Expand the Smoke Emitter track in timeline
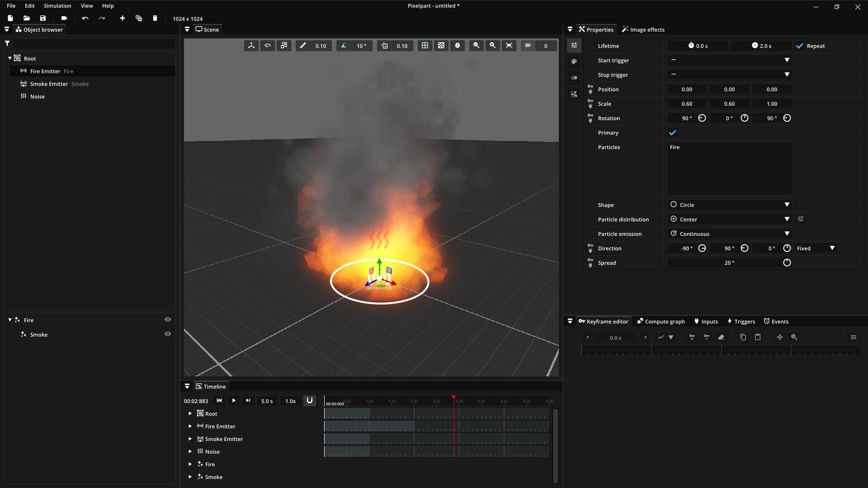This screenshot has width=868, height=488. [190, 439]
